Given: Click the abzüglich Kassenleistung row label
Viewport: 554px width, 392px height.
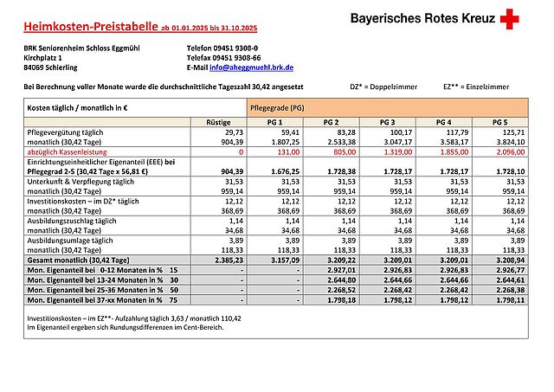Looking at the screenshot, I should (67, 152).
